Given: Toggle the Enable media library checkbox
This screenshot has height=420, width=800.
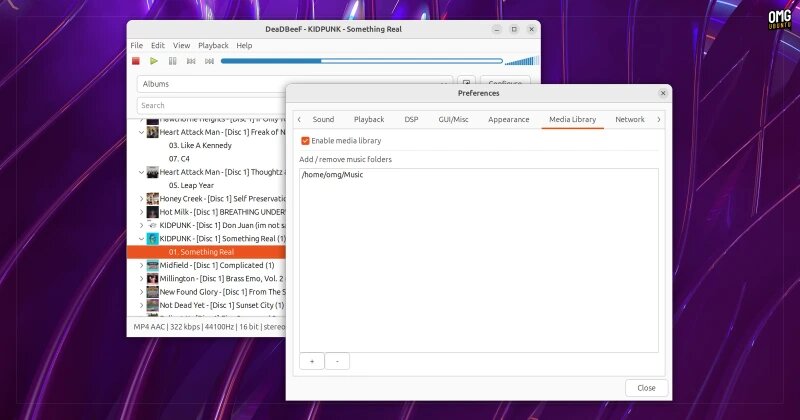Looking at the screenshot, I should (x=305, y=141).
